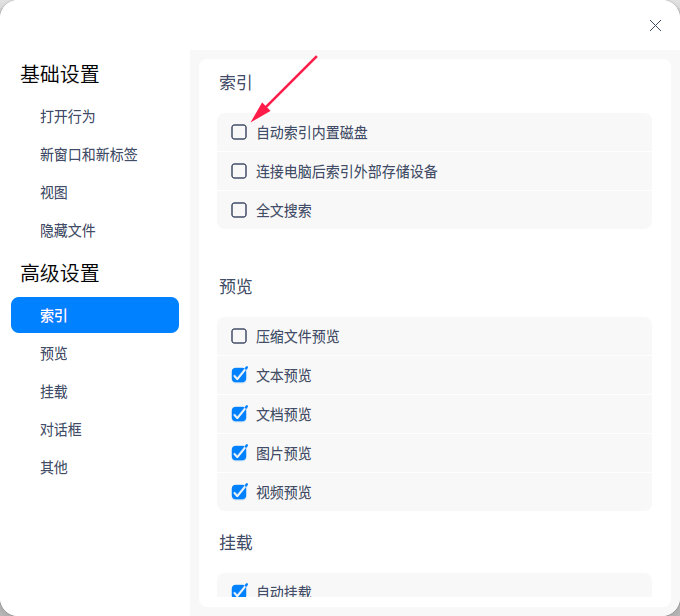Enable 全文搜索 checkbox

coord(239,210)
